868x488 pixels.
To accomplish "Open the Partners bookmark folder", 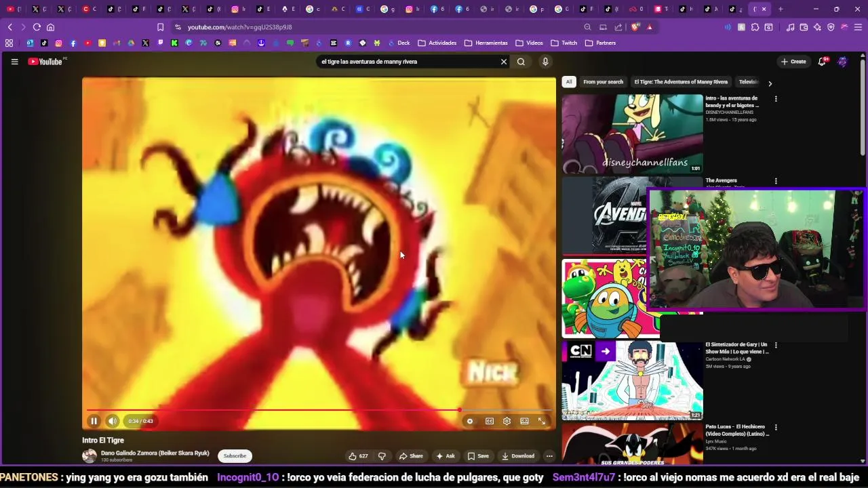I will click(x=600, y=43).
